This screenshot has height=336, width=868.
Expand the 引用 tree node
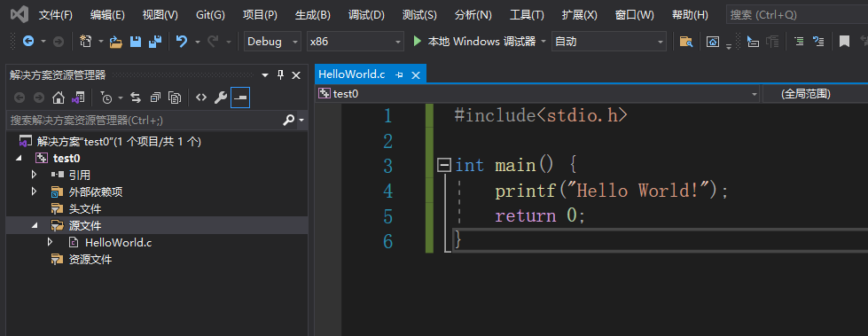pos(35,175)
